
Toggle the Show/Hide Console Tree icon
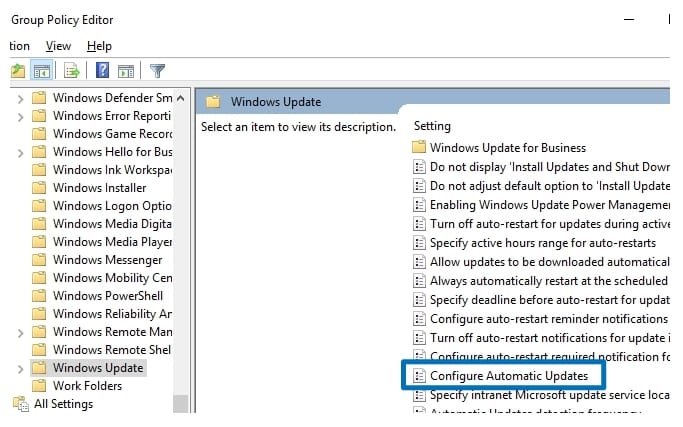tap(42, 71)
